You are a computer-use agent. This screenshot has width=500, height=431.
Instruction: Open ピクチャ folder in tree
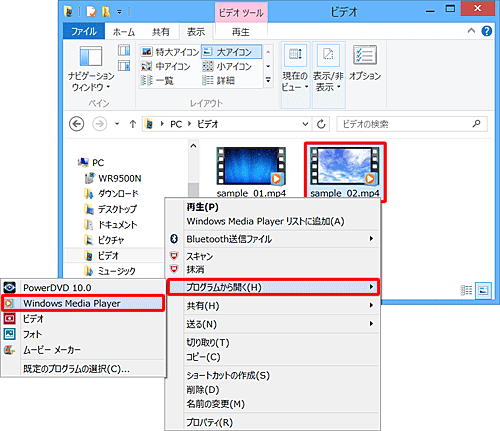coord(104,240)
